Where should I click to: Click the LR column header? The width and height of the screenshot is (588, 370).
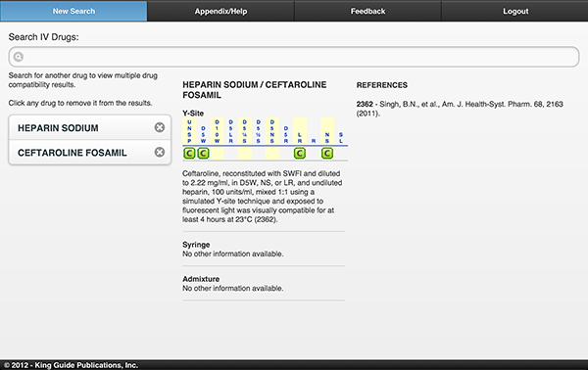tap(300, 138)
